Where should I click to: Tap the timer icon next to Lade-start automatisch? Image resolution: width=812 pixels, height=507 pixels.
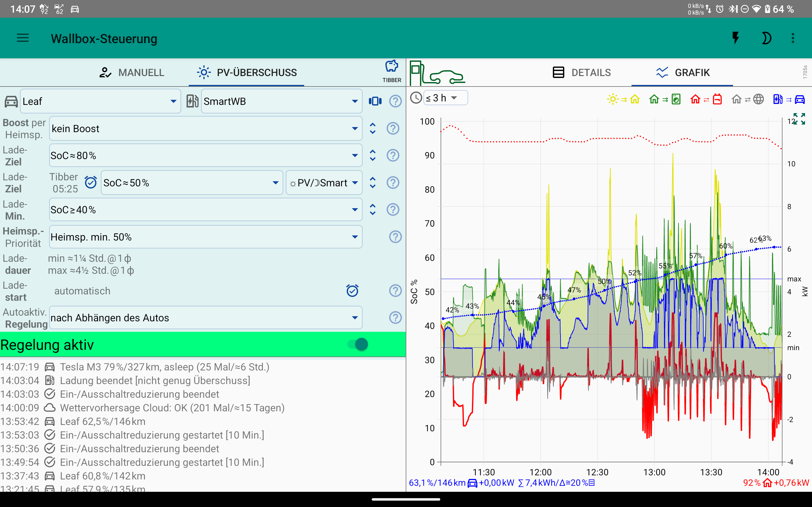(x=352, y=291)
